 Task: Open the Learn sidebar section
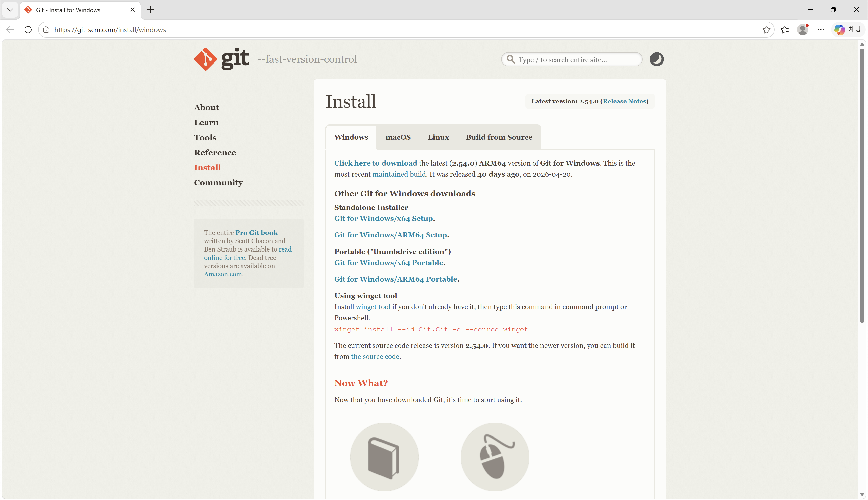coord(206,122)
